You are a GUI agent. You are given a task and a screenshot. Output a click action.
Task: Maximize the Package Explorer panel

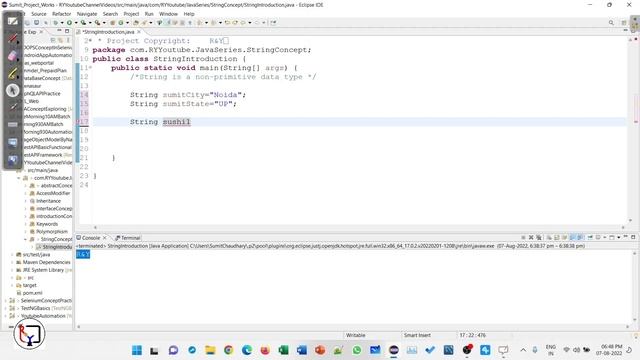click(x=67, y=31)
